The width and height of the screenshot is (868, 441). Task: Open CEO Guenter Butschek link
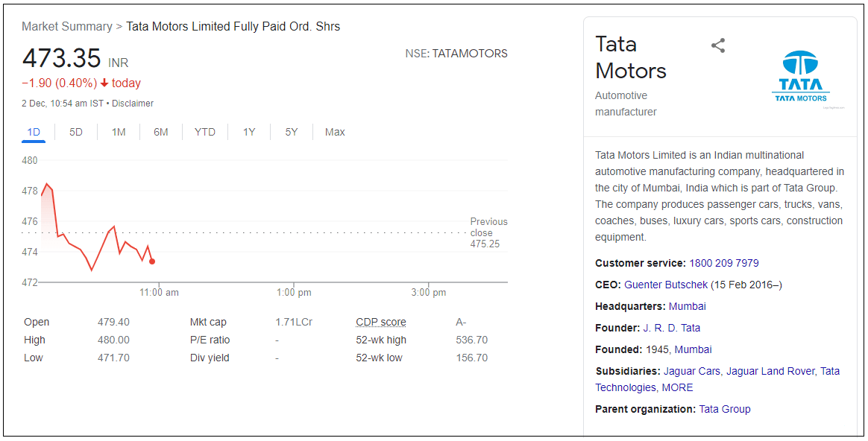666,285
